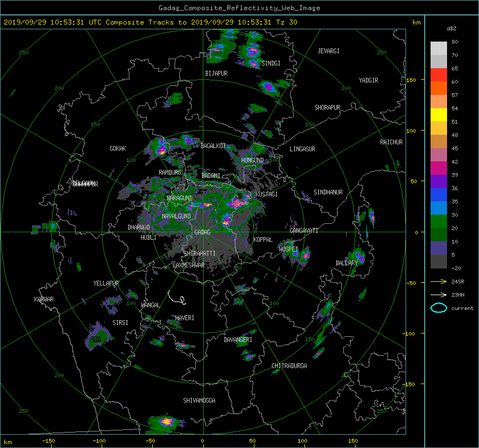Viewport: 479px width, 448px height.
Task: Click the SIRSI city label
Action: (x=120, y=323)
